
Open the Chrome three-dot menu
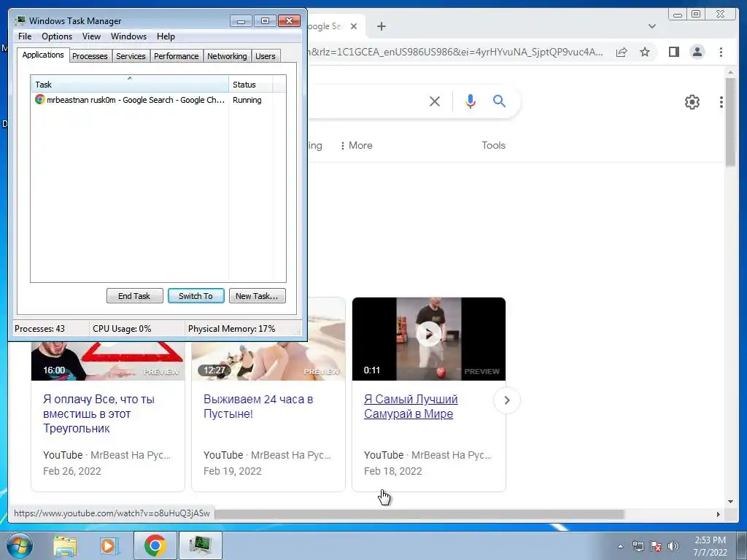(x=721, y=52)
